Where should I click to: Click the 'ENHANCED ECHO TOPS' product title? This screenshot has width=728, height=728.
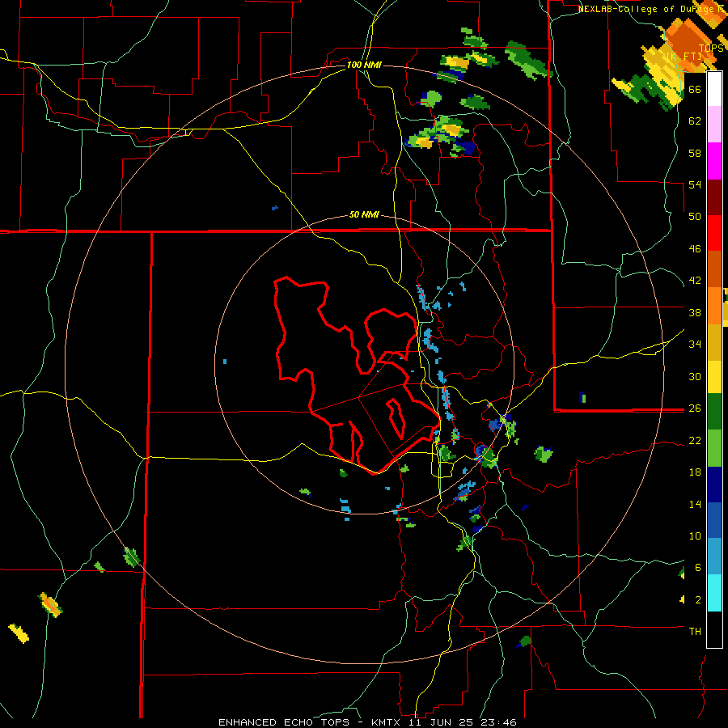286,722
